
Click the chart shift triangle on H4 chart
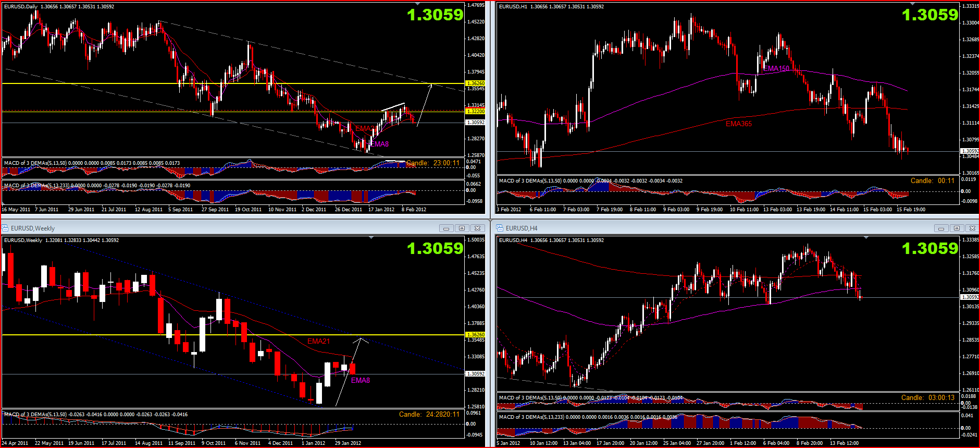[x=866, y=238]
